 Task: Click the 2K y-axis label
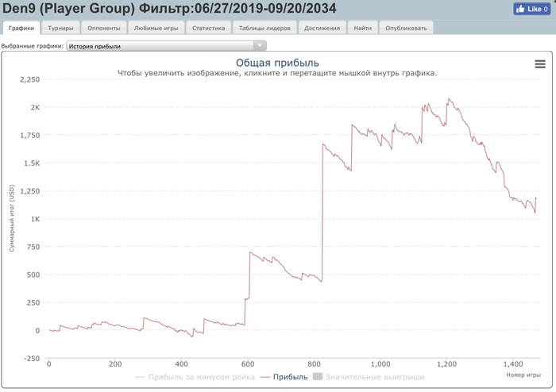click(35, 107)
